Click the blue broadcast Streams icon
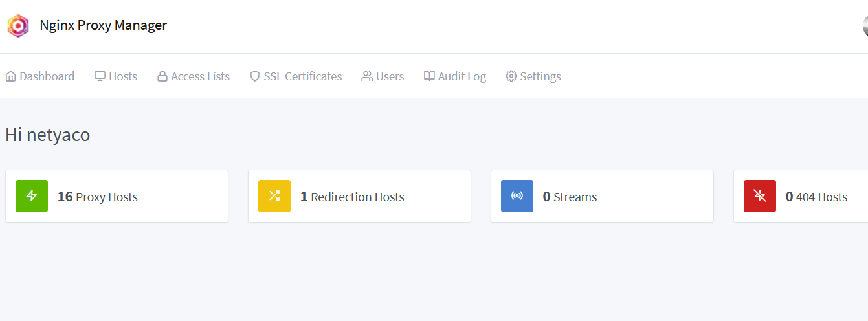 pos(517,196)
